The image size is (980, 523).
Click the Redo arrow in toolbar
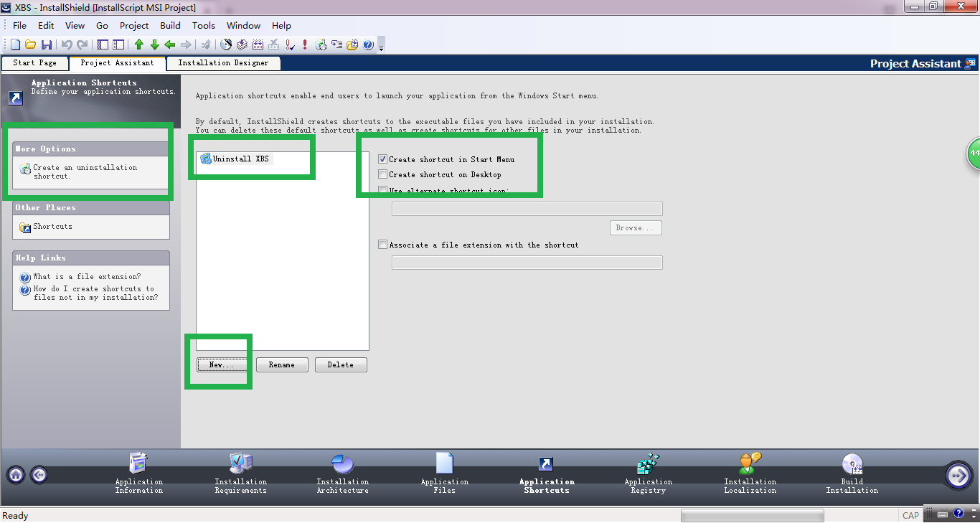pos(83,44)
